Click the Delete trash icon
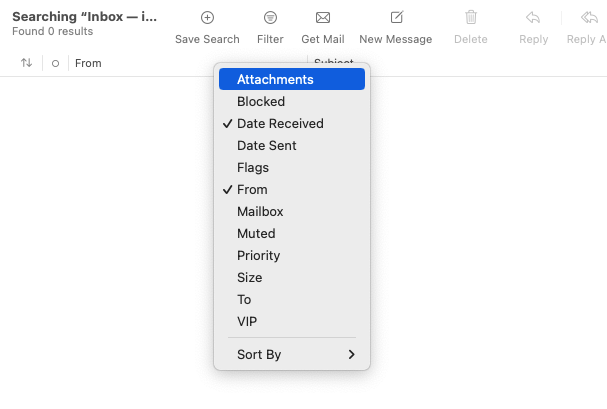Image resolution: width=607 pixels, height=409 pixels. [471, 18]
